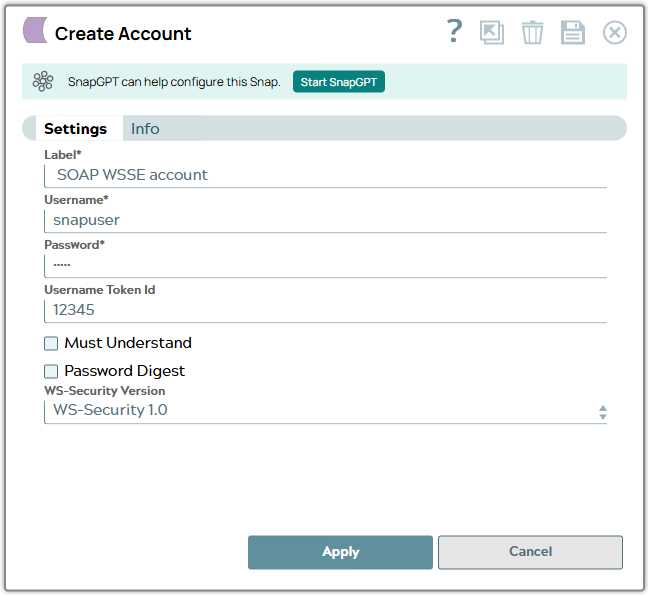Click the purple Snap shape icon
This screenshot has width=648, height=595.
click(x=35, y=30)
